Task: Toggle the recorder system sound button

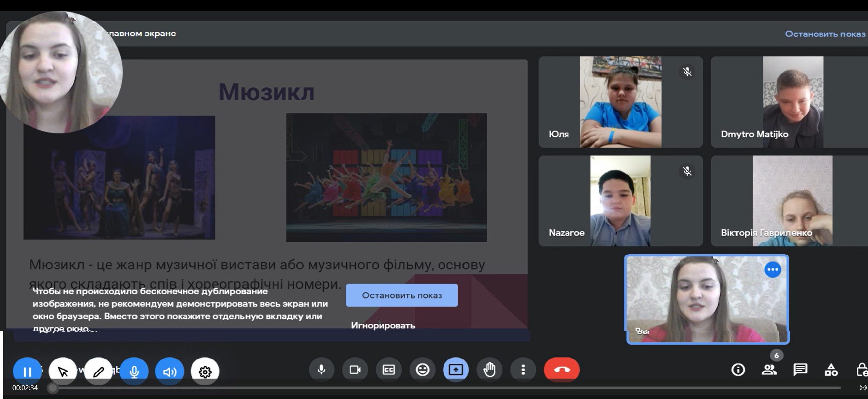Action: coord(169,371)
